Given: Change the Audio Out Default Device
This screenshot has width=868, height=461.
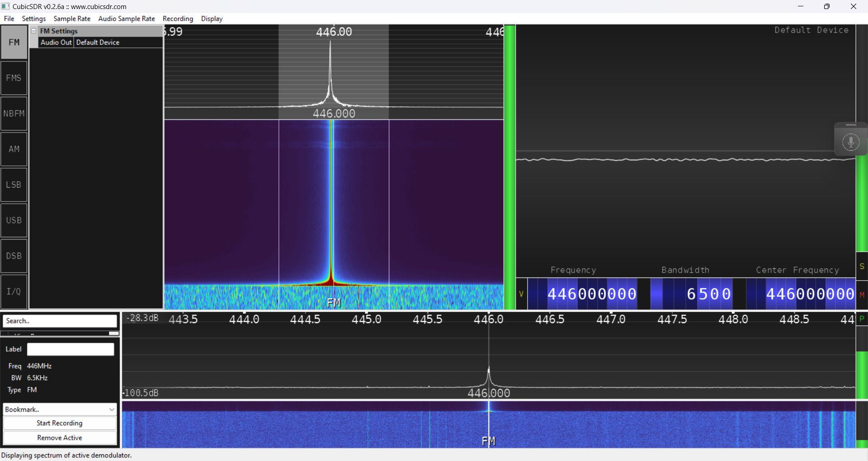Looking at the screenshot, I should click(98, 42).
